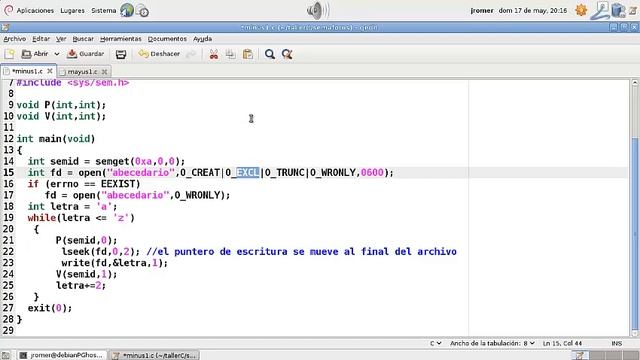This screenshot has height=360, width=640.
Task: Select the *minus1.c tab
Action: pyautogui.click(x=27, y=71)
